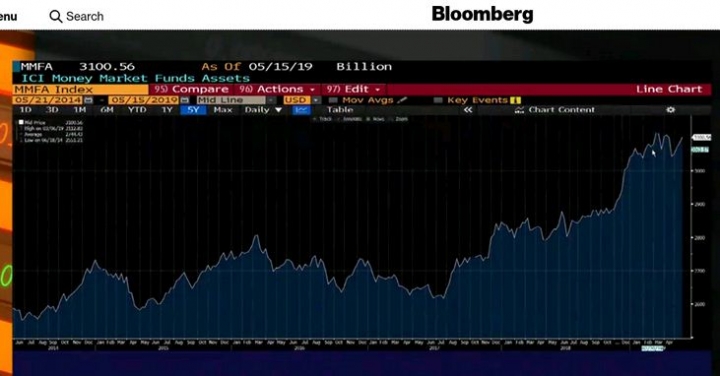Expand the 96) Actions dropdown
This screenshot has height=376, width=720.
point(277,89)
